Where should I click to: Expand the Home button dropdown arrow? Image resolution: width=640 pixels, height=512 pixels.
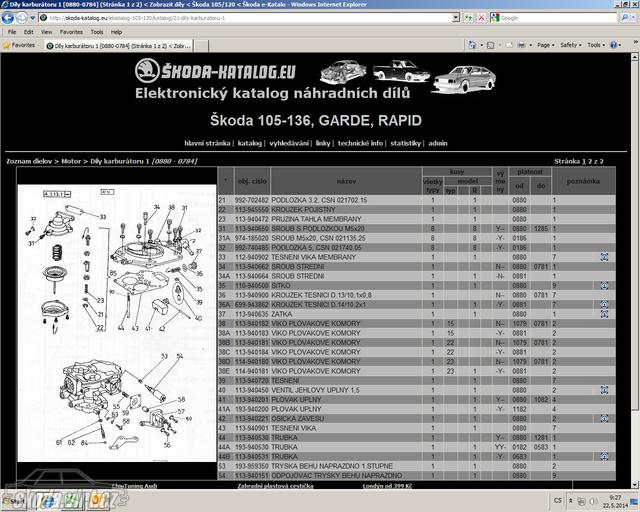[482, 45]
